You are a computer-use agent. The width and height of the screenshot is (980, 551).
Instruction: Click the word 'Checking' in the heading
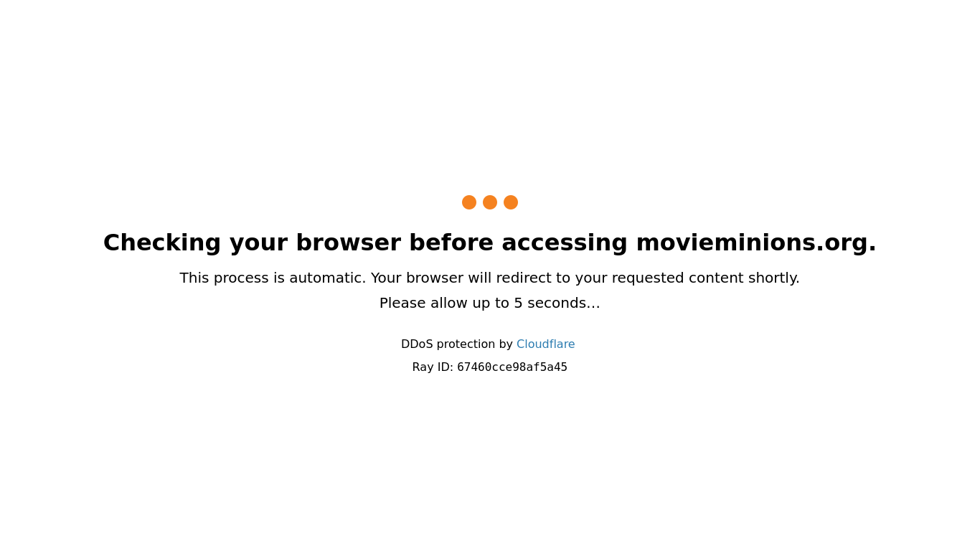[162, 243]
